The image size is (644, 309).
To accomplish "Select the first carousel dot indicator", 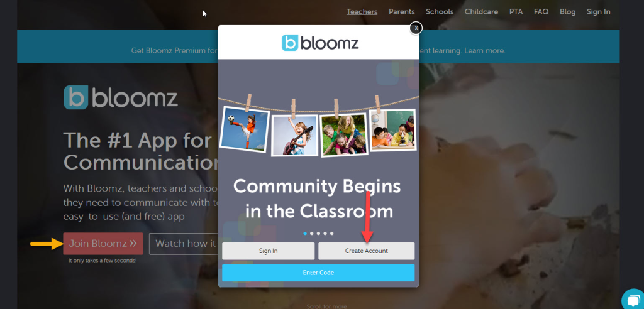I will pos(305,234).
